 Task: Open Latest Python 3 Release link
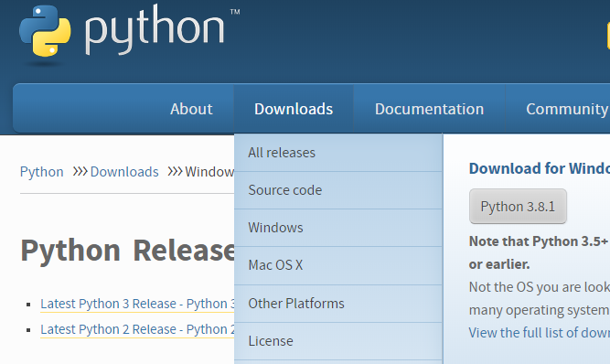click(137, 304)
